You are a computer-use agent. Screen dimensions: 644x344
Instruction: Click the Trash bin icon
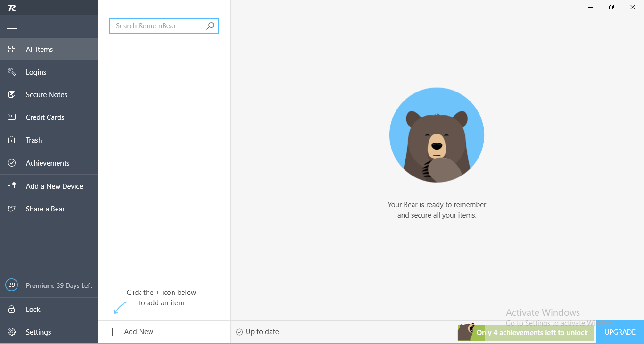(12, 140)
